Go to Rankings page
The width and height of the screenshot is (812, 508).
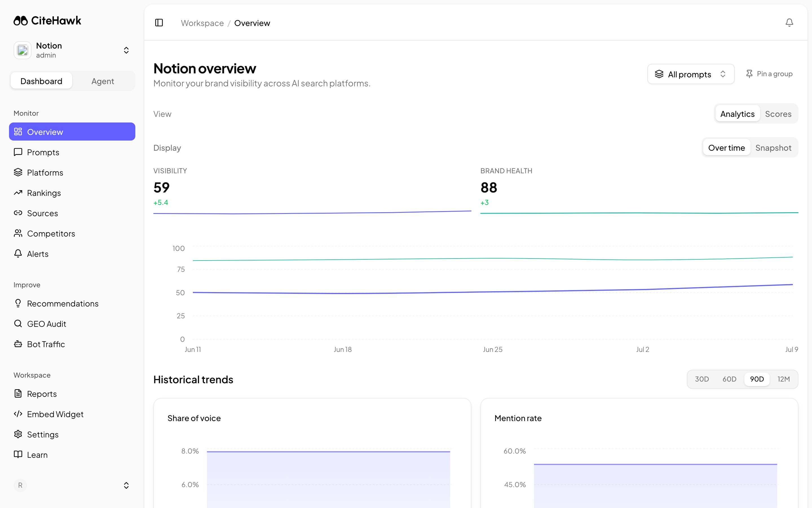coord(72,193)
